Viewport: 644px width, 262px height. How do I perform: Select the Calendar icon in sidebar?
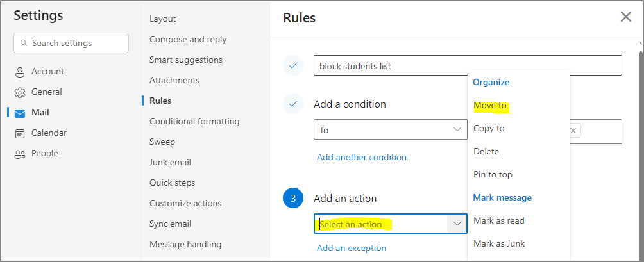click(x=20, y=133)
